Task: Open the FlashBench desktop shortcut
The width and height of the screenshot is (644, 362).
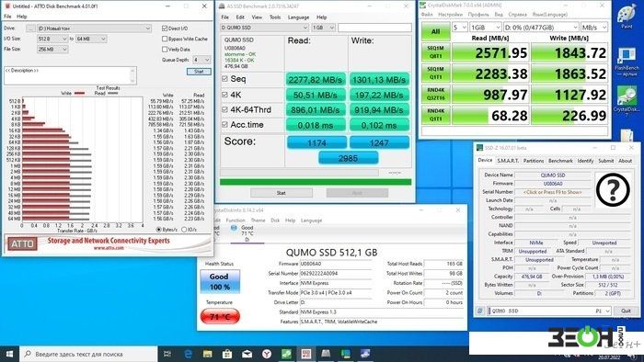Action: [627, 62]
